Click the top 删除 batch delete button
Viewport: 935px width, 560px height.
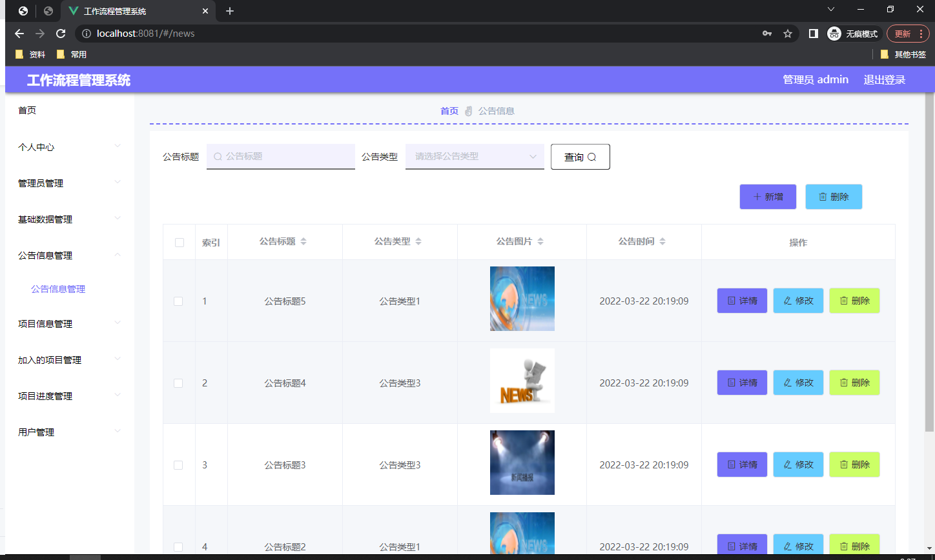click(834, 197)
